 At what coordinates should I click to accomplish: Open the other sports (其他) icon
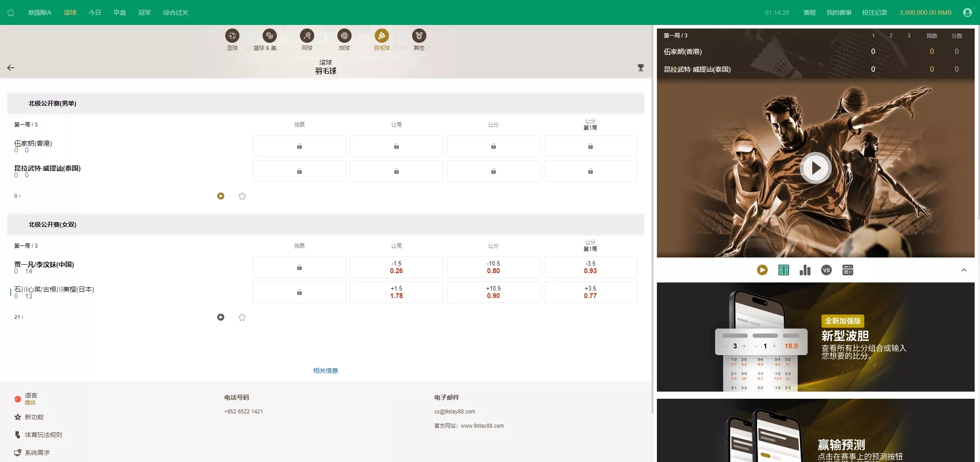point(419,36)
